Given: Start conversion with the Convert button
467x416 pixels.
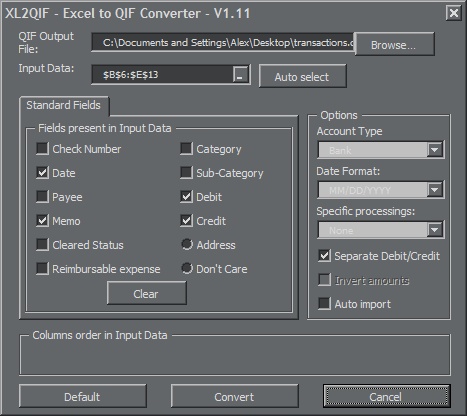Looking at the screenshot, I should tap(234, 397).
